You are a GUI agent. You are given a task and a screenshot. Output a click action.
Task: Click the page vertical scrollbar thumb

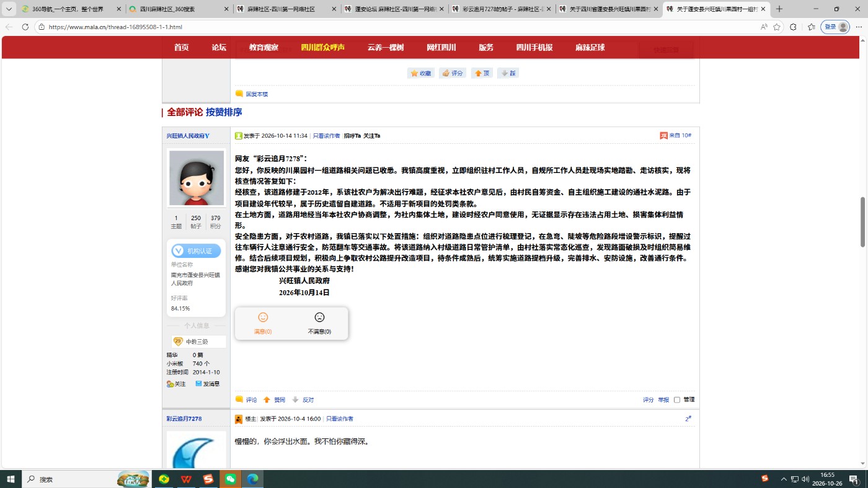[x=862, y=222]
